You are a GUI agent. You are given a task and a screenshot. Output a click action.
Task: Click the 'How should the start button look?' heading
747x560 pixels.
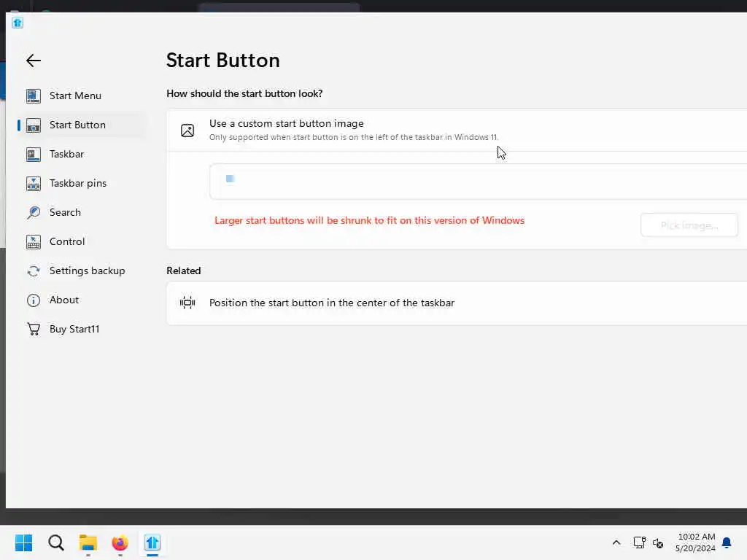244,93
